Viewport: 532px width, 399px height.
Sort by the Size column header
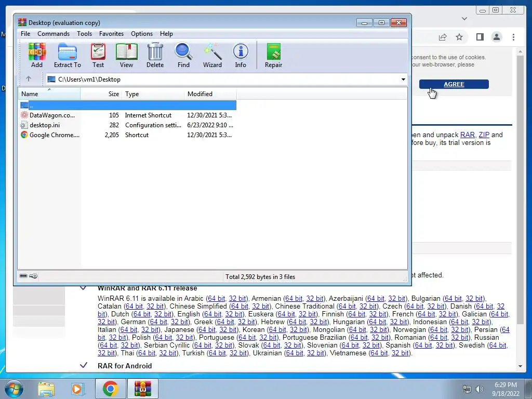click(101, 94)
